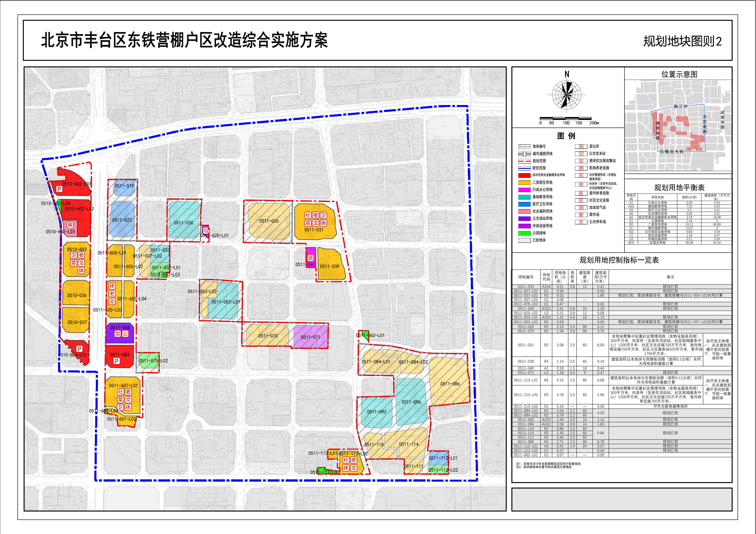756x534 pixels.
Task: Click parcel label 0511-071 on the map
Action: [310, 337]
